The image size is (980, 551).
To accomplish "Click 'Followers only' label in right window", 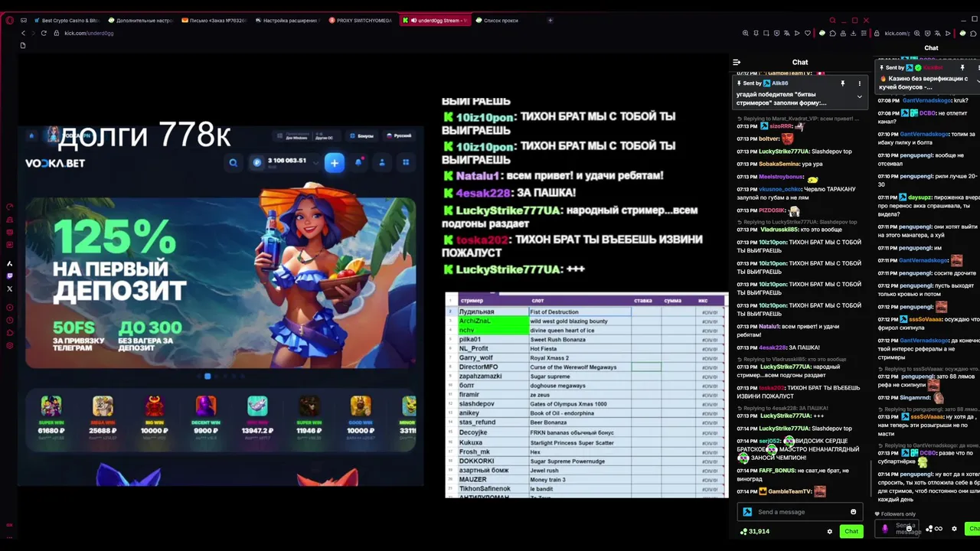I will pyautogui.click(x=898, y=514).
